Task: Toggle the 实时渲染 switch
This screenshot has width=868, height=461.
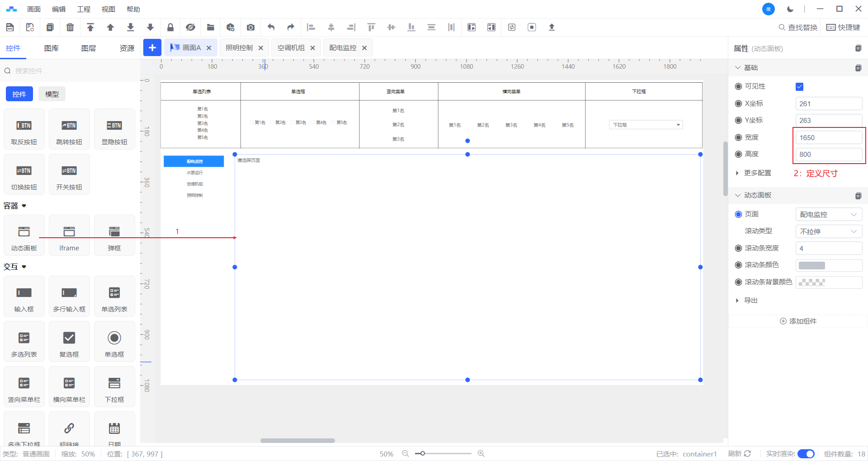Action: pyautogui.click(x=806, y=454)
